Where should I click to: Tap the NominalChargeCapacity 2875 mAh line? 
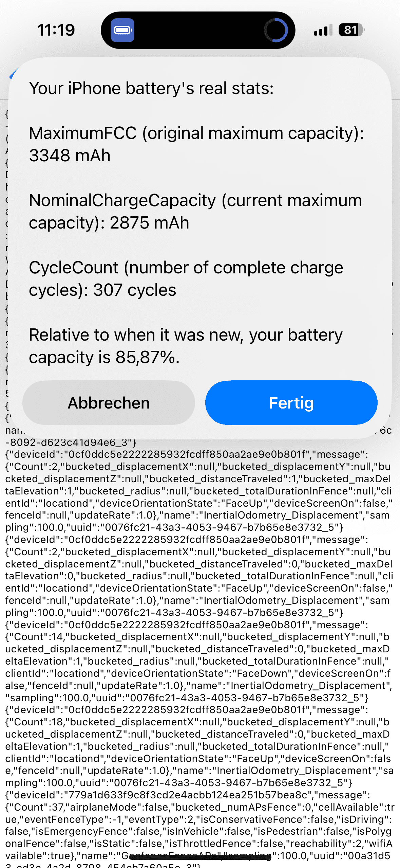(195, 211)
